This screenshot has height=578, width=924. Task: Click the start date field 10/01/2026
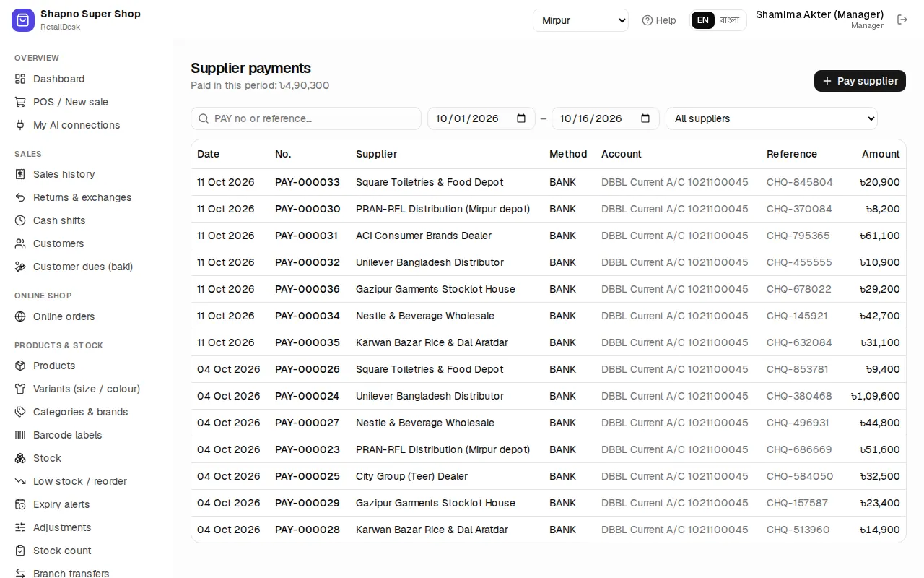click(x=481, y=118)
